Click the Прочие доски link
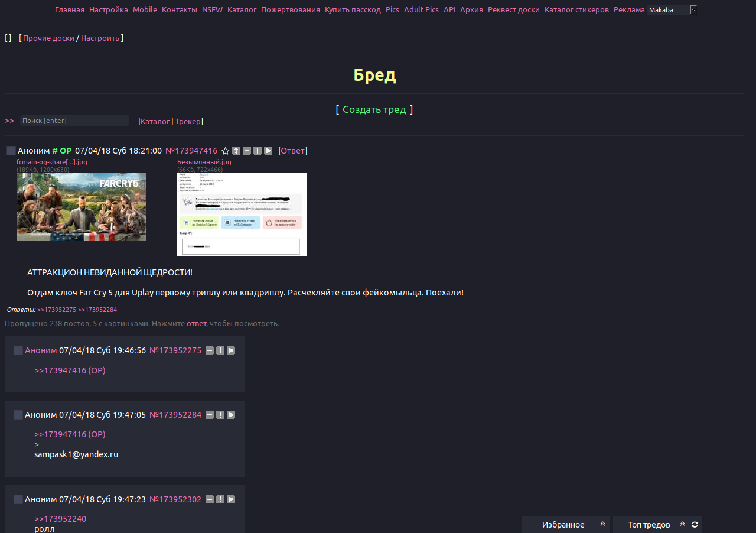This screenshot has width=756, height=533. pyautogui.click(x=48, y=38)
